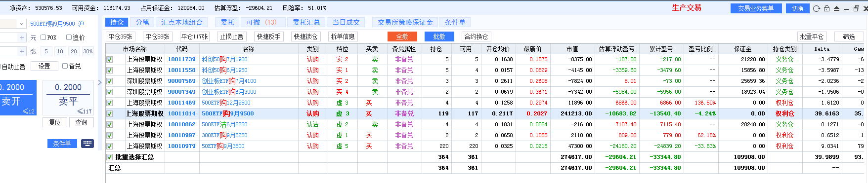
Task: Click the eject triangle icon in the title bar
Action: (x=836, y=8)
